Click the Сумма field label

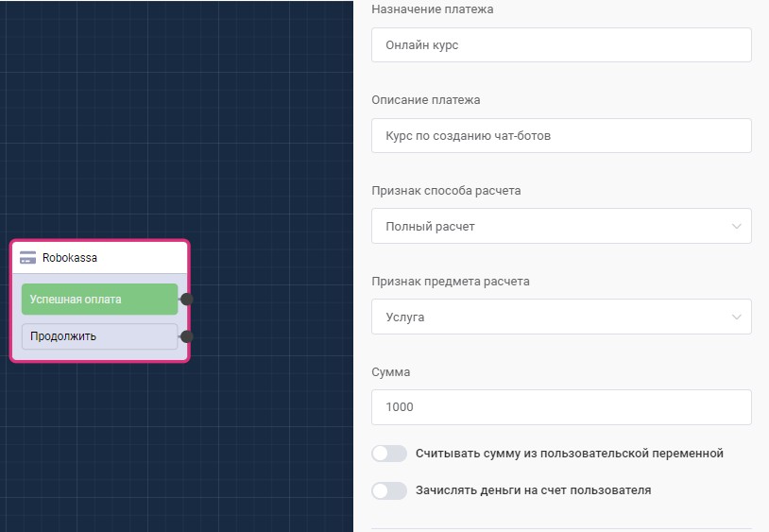(x=391, y=372)
